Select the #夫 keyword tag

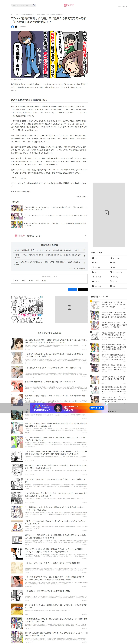pyautogui.click(x=37, y=280)
